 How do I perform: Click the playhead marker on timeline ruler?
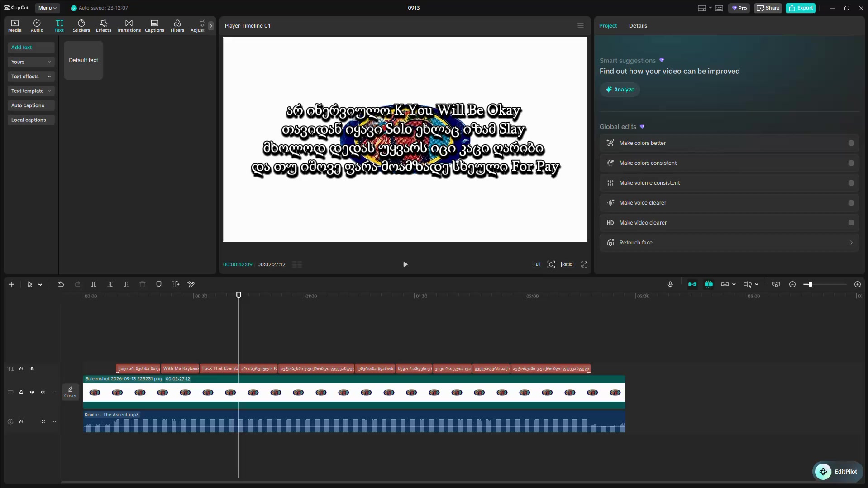tap(238, 295)
